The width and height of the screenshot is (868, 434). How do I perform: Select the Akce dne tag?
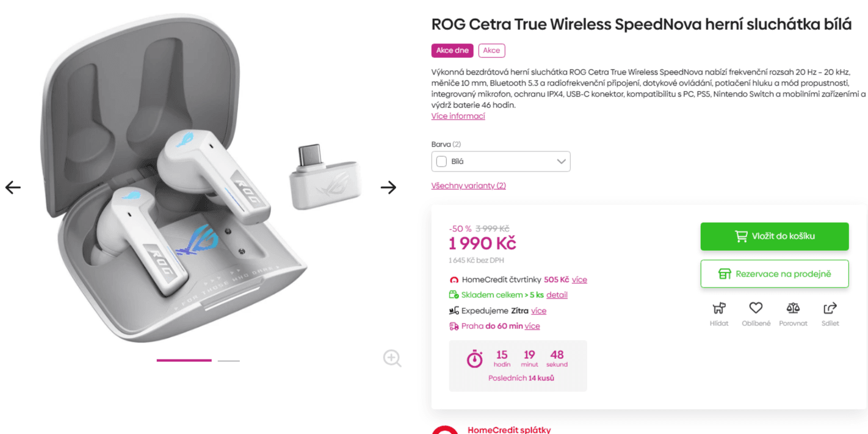[x=452, y=51]
